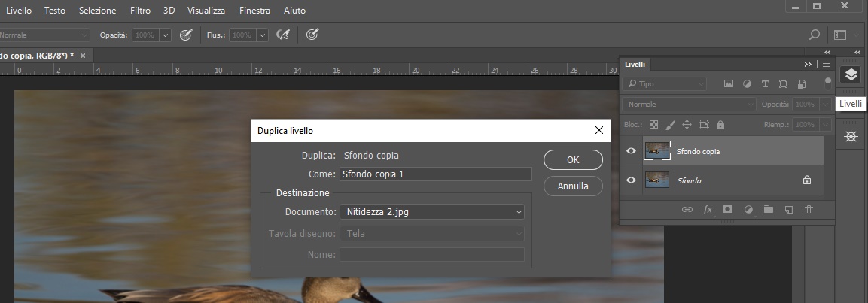Viewport: 868px width, 303px height.
Task: Open the Selezione menu
Action: 97,11
